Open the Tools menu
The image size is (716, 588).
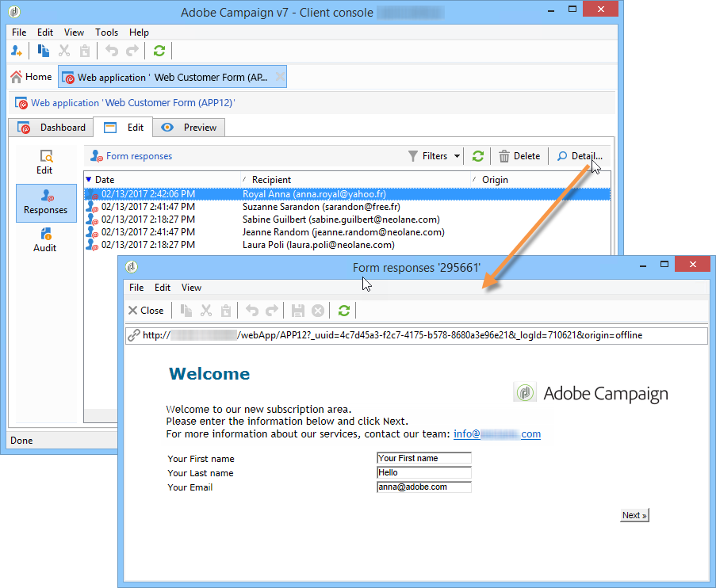coord(106,32)
